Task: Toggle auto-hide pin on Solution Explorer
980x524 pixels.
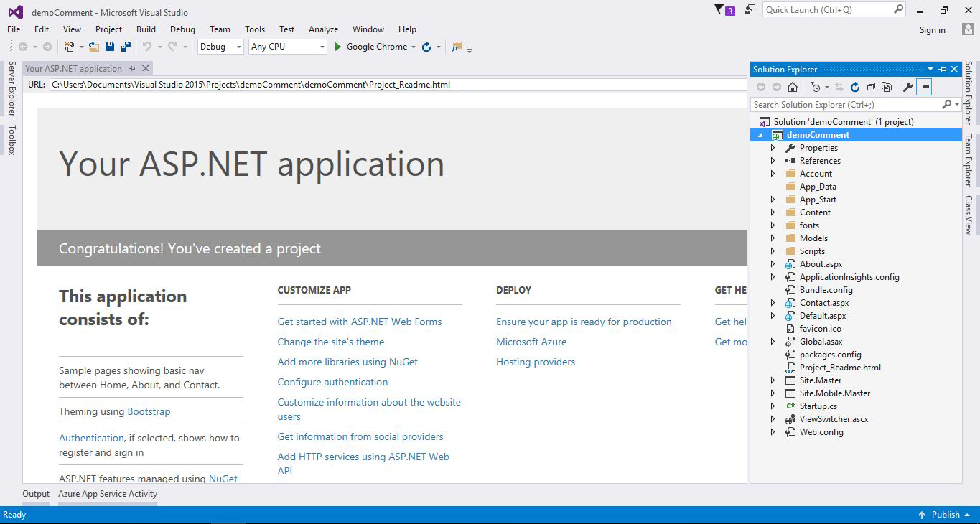Action: [943, 69]
